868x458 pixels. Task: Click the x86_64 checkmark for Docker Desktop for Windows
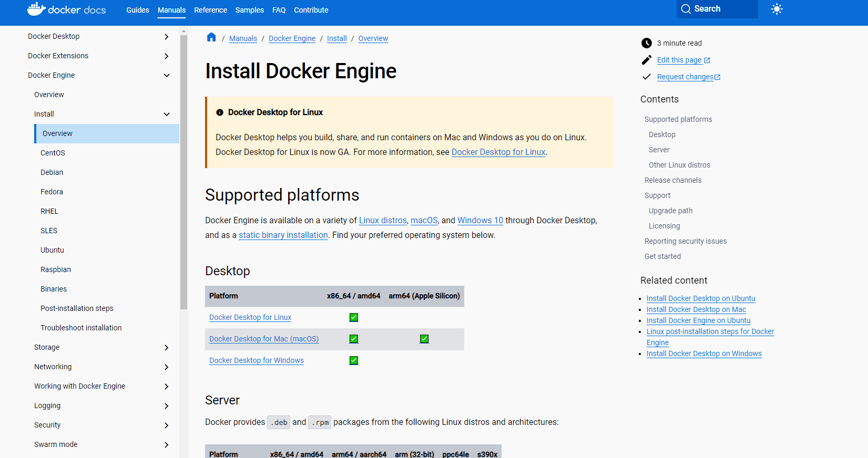click(x=354, y=360)
